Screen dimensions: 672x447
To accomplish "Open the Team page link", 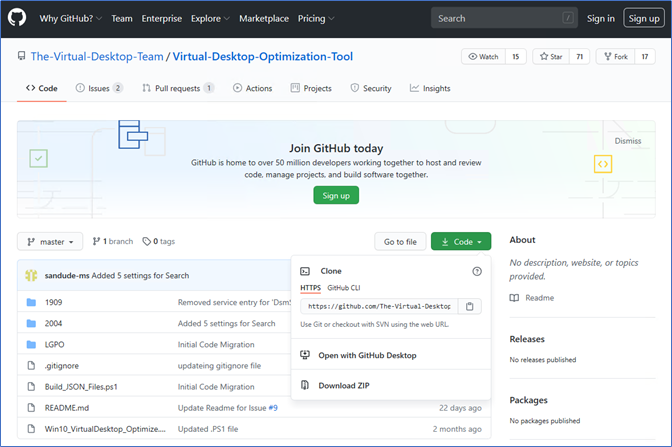I will 122,18.
